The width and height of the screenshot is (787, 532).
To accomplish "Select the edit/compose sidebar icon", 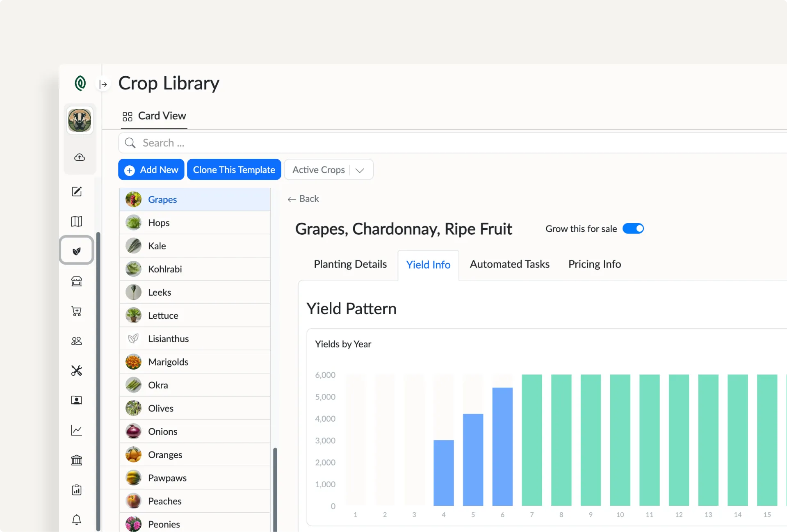I will point(76,192).
